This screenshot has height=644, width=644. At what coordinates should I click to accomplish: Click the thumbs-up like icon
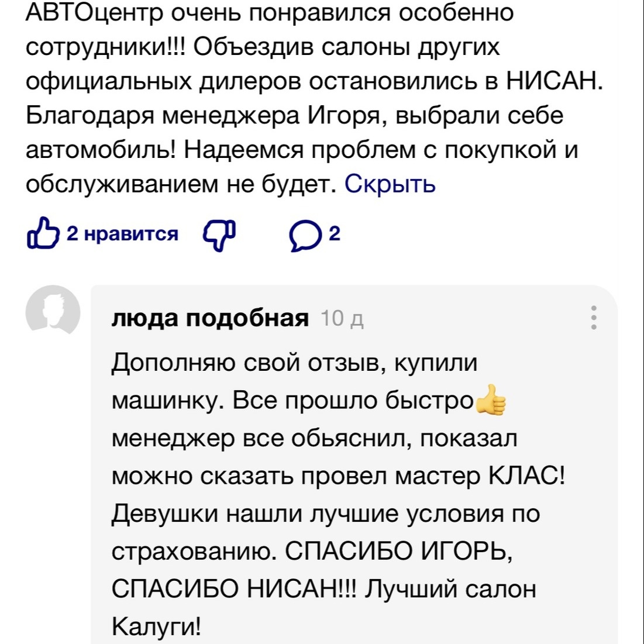tap(43, 235)
